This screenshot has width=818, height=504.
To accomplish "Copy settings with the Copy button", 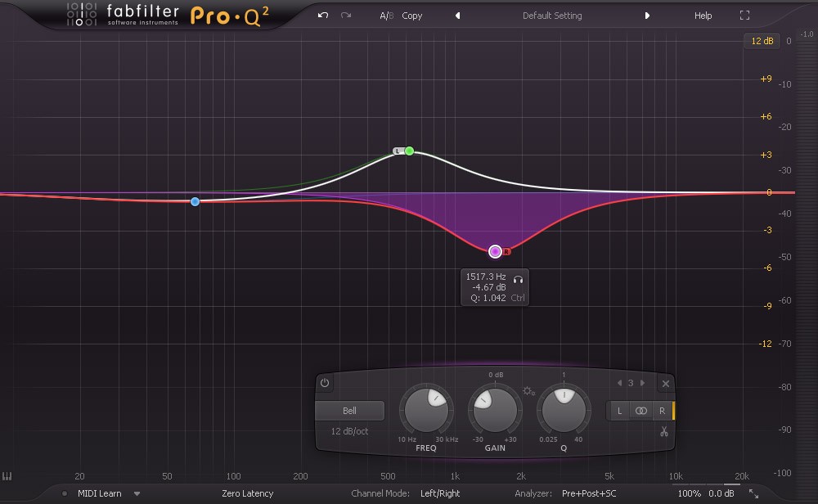I will [411, 16].
